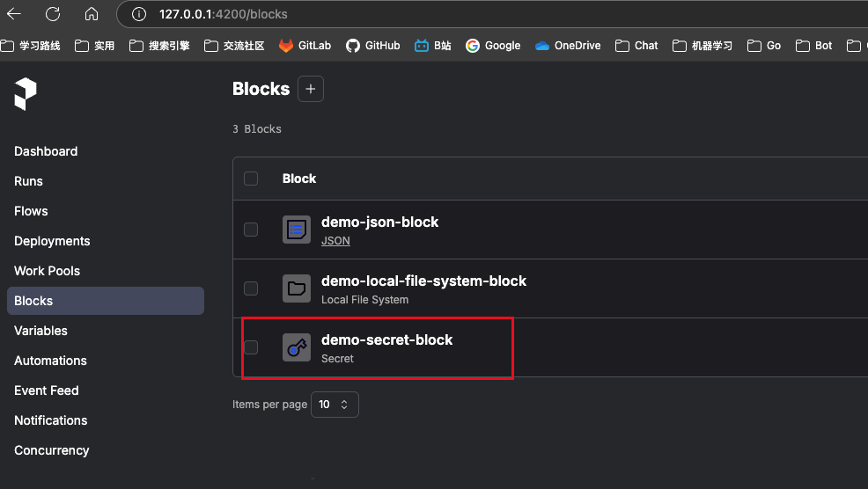Screen dimensions: 868x489
Task: Open the Items per page dropdown
Action: coord(335,405)
